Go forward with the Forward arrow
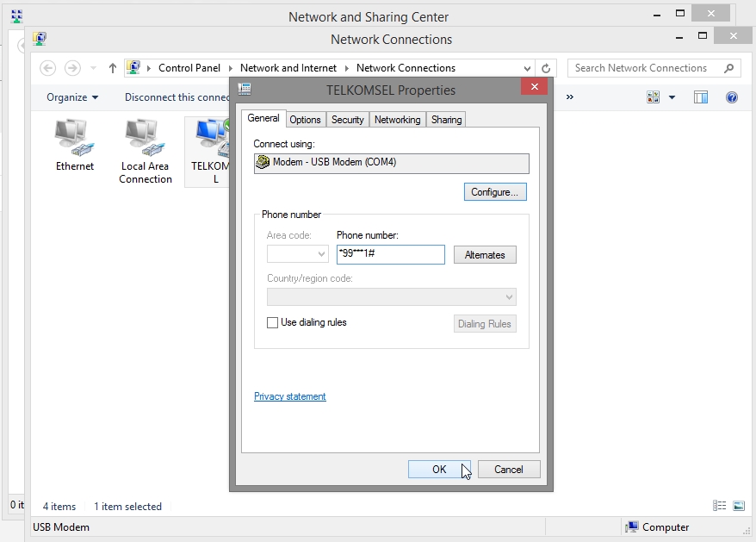756x542 pixels. (x=73, y=68)
